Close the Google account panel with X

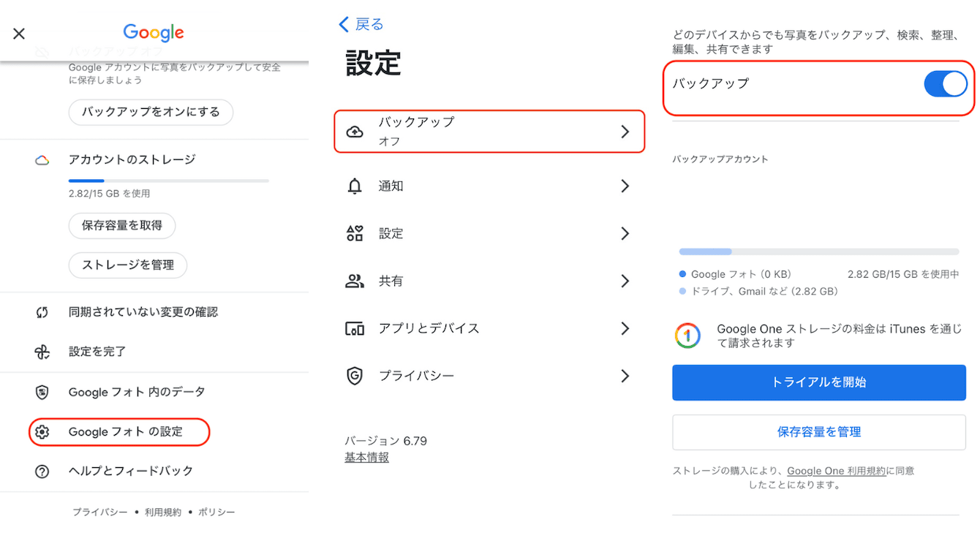[x=19, y=34]
